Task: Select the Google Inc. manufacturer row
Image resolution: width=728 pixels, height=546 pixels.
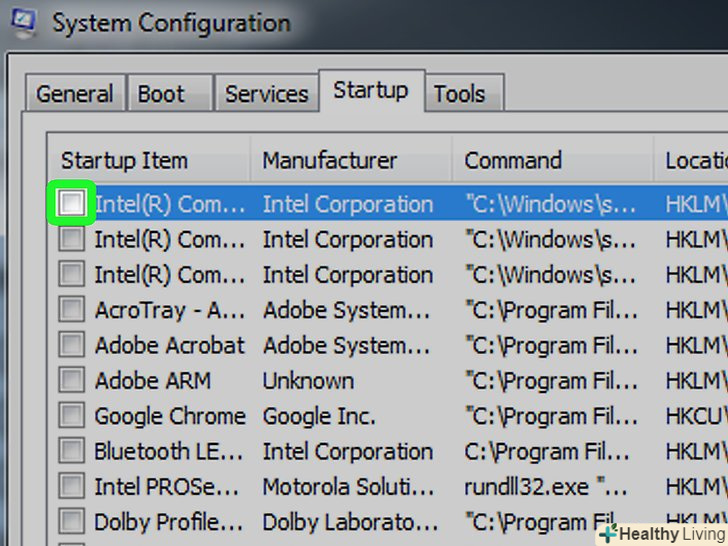Action: click(x=319, y=416)
